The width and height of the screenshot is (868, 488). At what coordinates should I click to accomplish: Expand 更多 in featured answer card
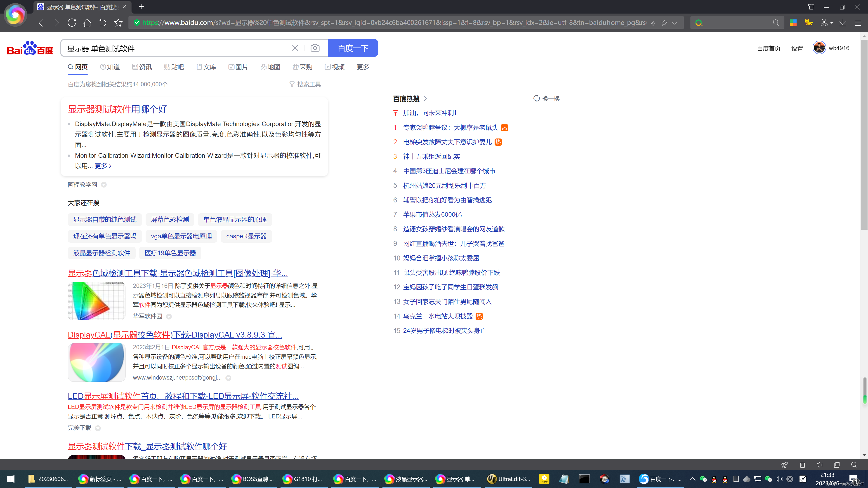click(103, 166)
